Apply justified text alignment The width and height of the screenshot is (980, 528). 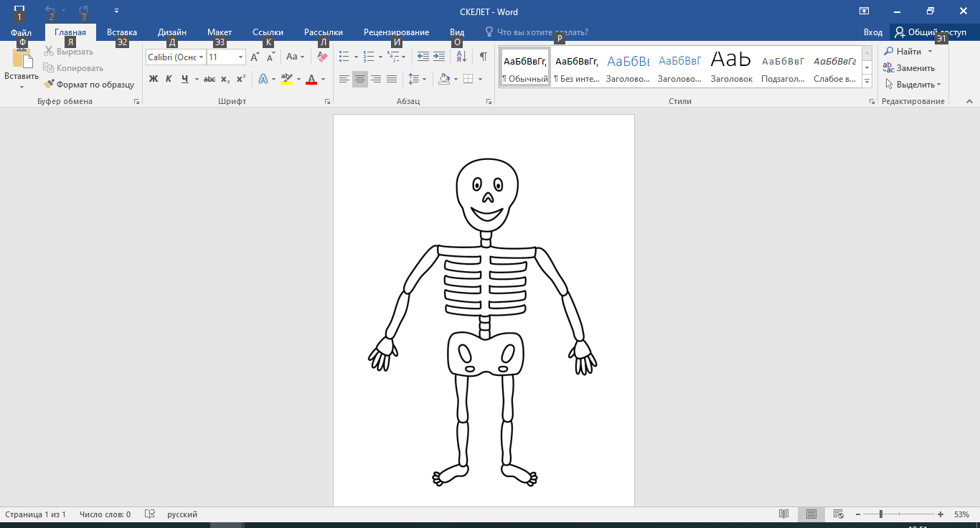[392, 79]
